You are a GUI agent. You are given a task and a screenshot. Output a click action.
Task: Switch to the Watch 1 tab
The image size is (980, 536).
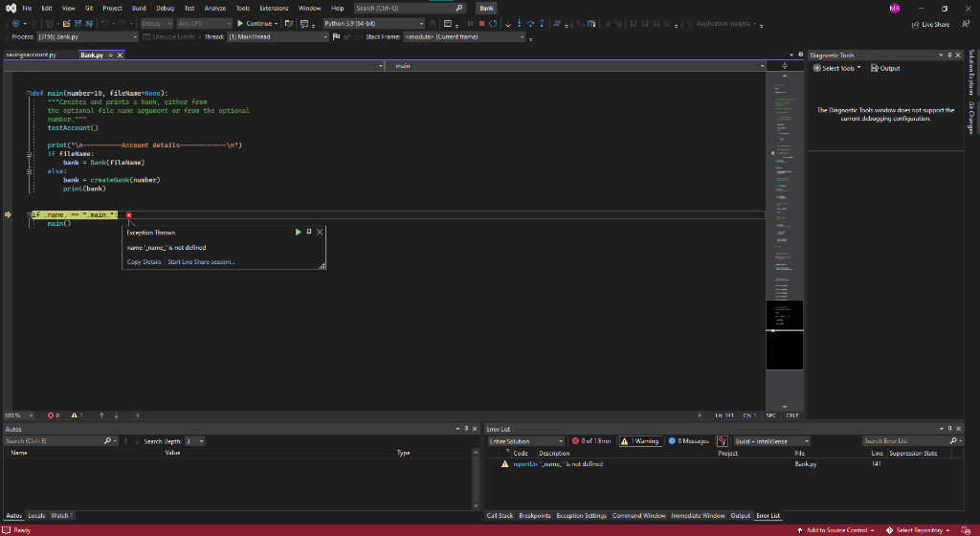(x=61, y=515)
